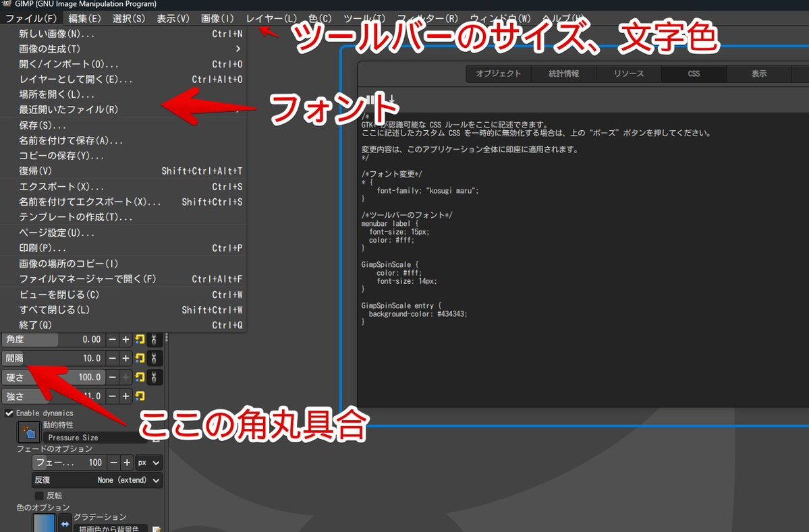Click the 角度 slider bar
This screenshot has width=809, height=532.
54,339
